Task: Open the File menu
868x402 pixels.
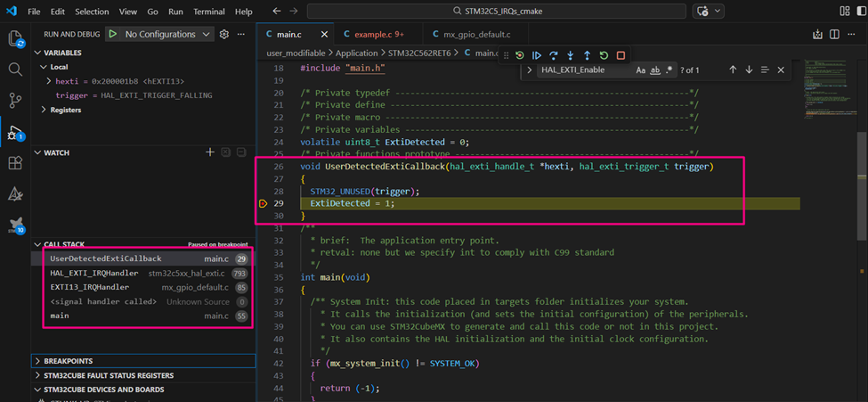Action: coord(34,11)
